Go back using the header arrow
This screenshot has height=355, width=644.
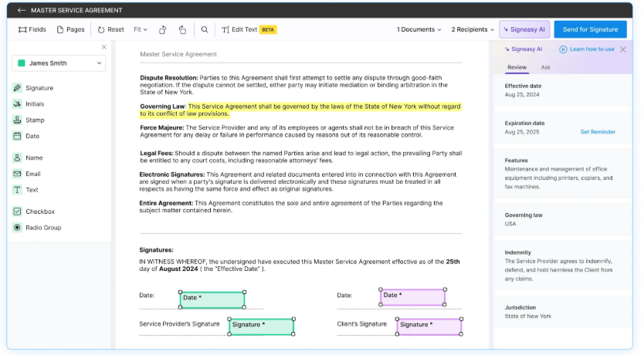pyautogui.click(x=21, y=10)
